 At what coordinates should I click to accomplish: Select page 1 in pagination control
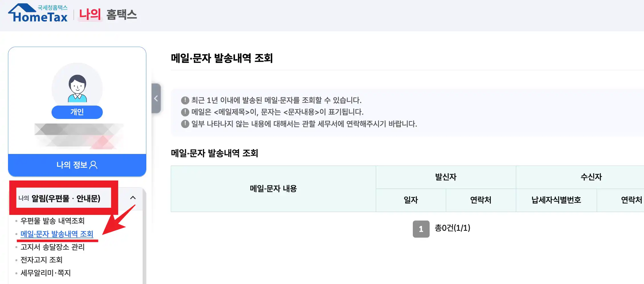click(x=421, y=229)
